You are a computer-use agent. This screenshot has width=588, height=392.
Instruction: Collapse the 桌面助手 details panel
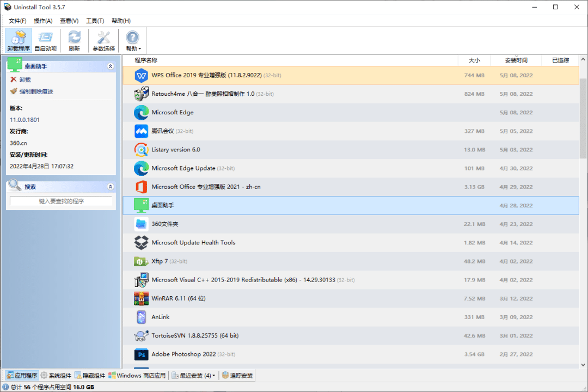coord(110,66)
